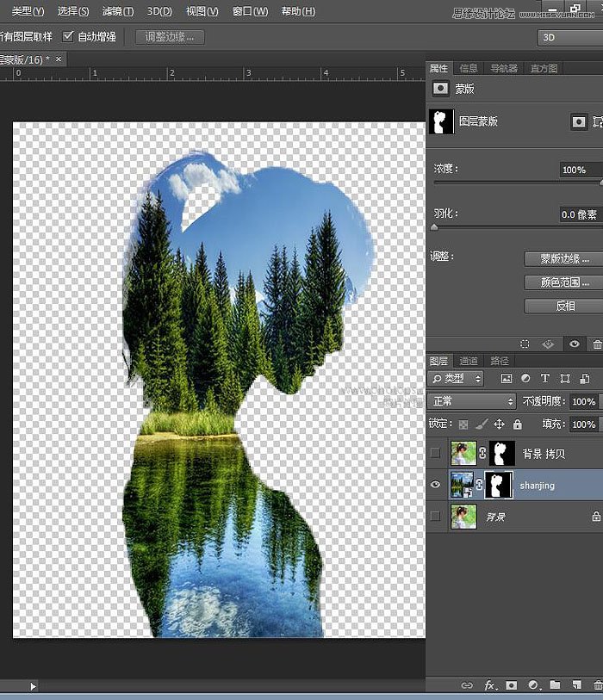603x700 pixels.
Task: Select the shanjing layer mask thumbnail
Action: coord(499,485)
